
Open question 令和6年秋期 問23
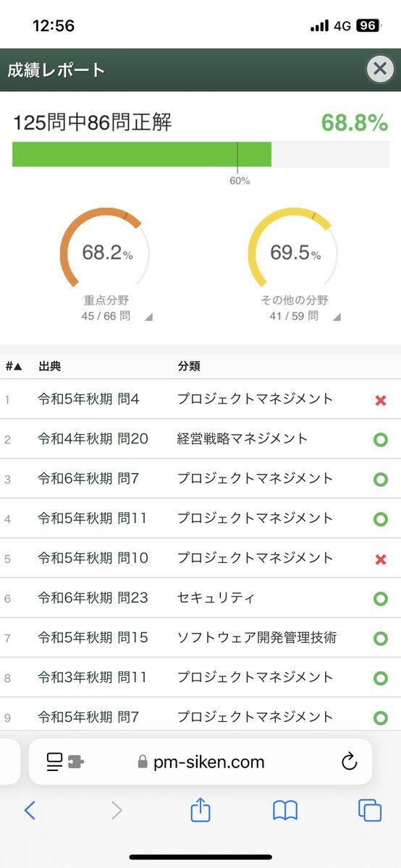coord(93,597)
